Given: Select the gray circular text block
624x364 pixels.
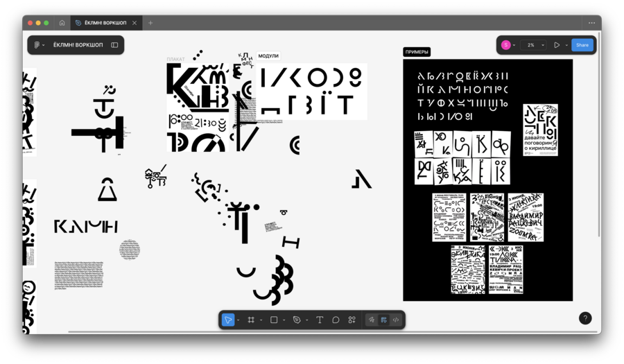Looking at the screenshot, I should pyautogui.click(x=130, y=250).
